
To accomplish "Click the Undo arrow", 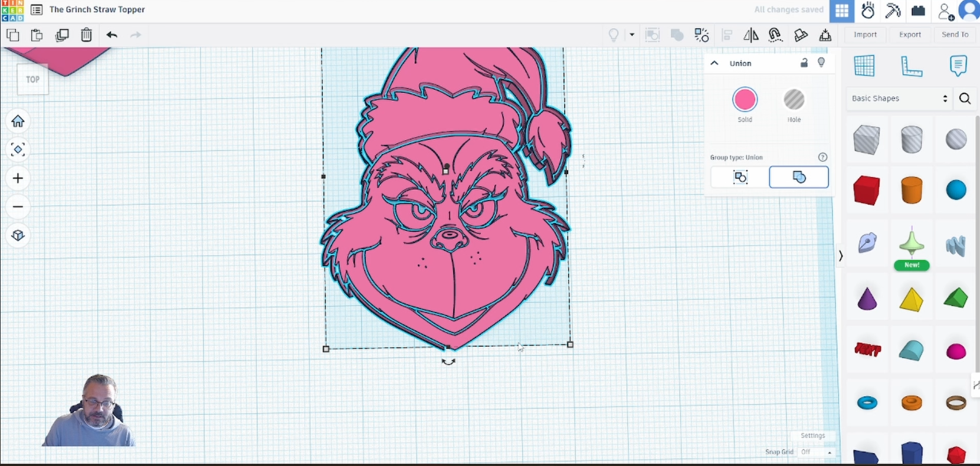I will point(112,35).
